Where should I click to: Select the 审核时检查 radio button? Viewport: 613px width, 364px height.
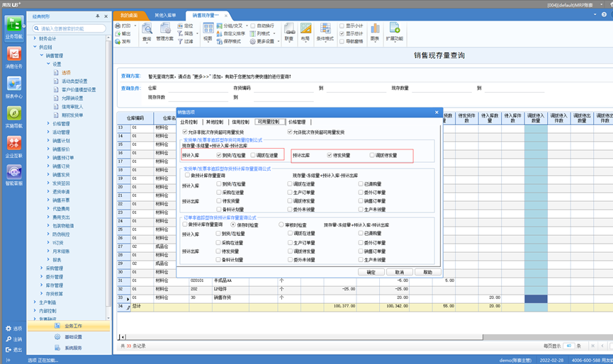[x=281, y=224]
